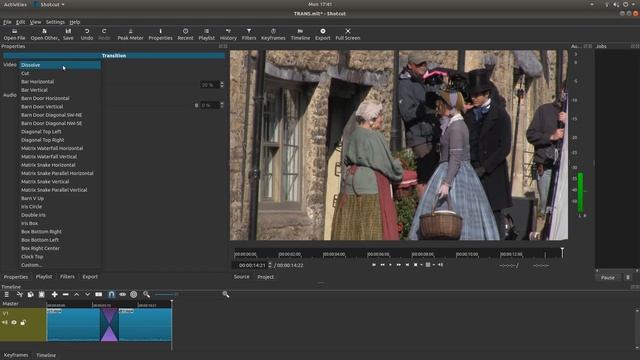Open the Keyframes panel from the toolbar
This screenshot has width=640, height=360.
[273, 34]
